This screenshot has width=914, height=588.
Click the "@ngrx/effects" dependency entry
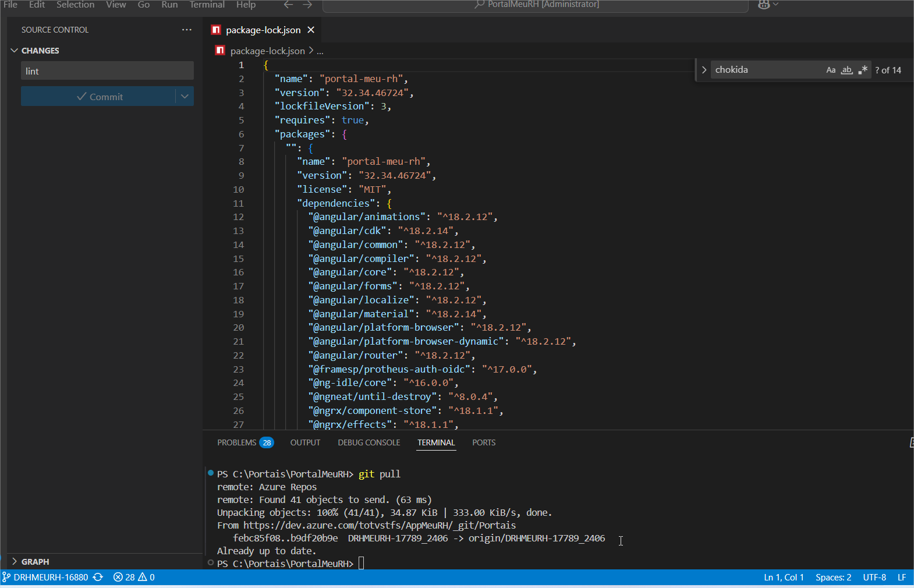coord(384,424)
